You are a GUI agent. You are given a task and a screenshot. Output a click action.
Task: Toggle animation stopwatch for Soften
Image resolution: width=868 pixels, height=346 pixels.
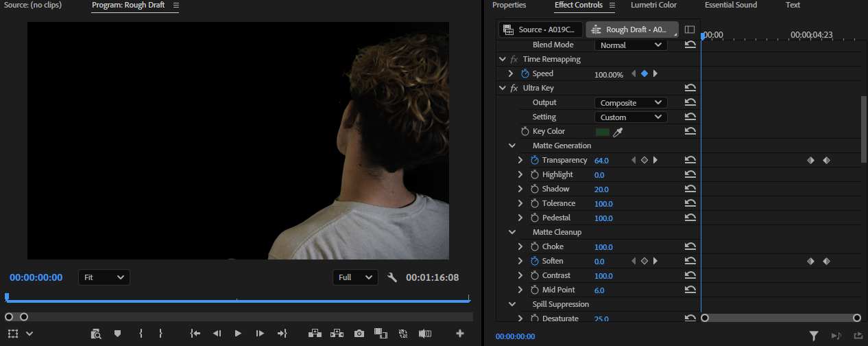click(x=535, y=261)
